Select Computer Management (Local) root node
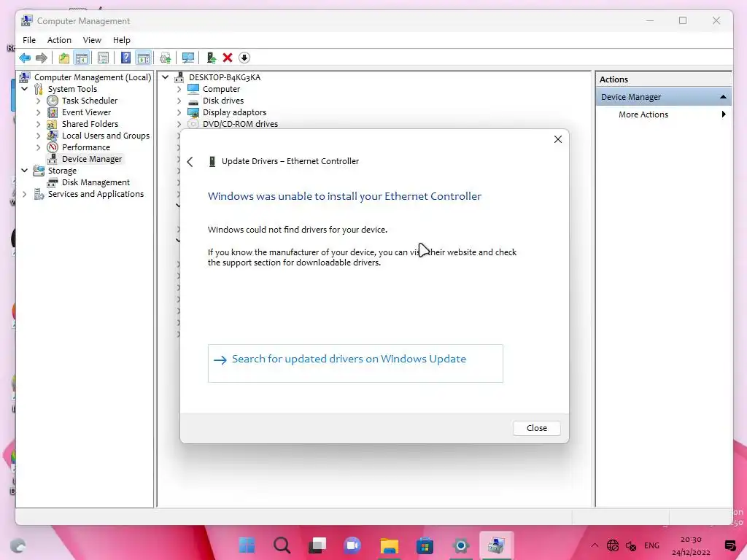Image resolution: width=747 pixels, height=560 pixels. [93, 77]
